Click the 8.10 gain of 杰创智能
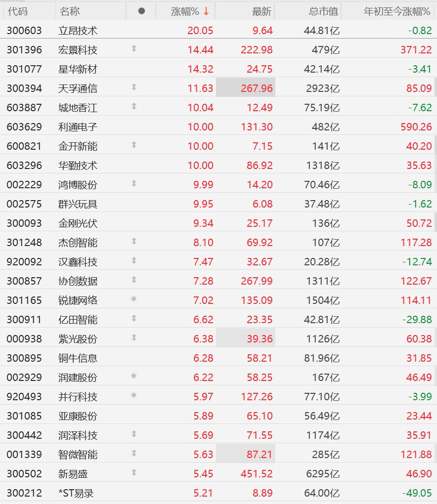 point(203,243)
